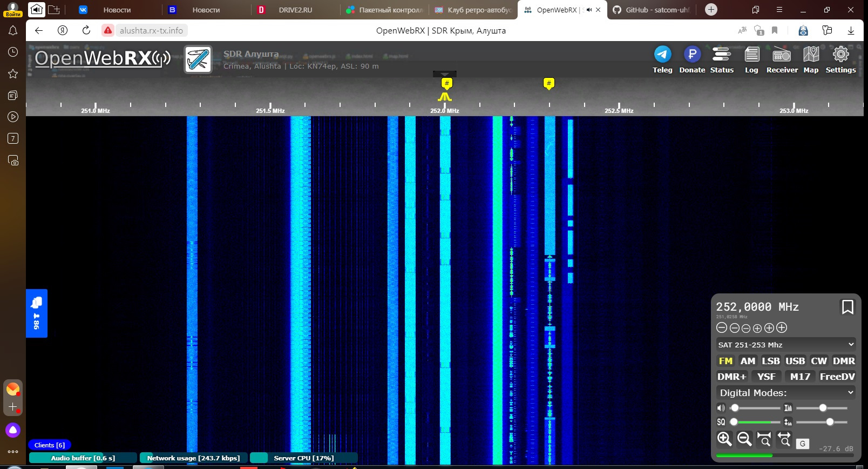The image size is (868, 469).
Task: Open the Telegram link in OpenWebRX header
Action: (662, 59)
